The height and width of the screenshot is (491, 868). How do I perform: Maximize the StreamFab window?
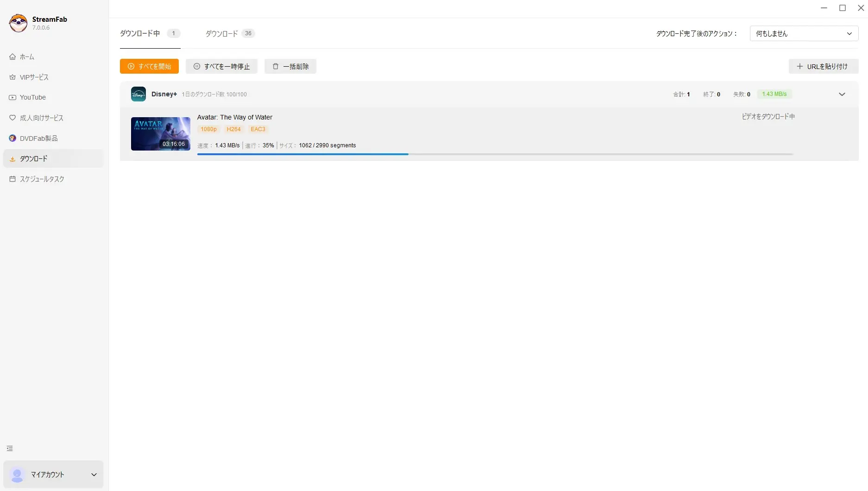843,8
